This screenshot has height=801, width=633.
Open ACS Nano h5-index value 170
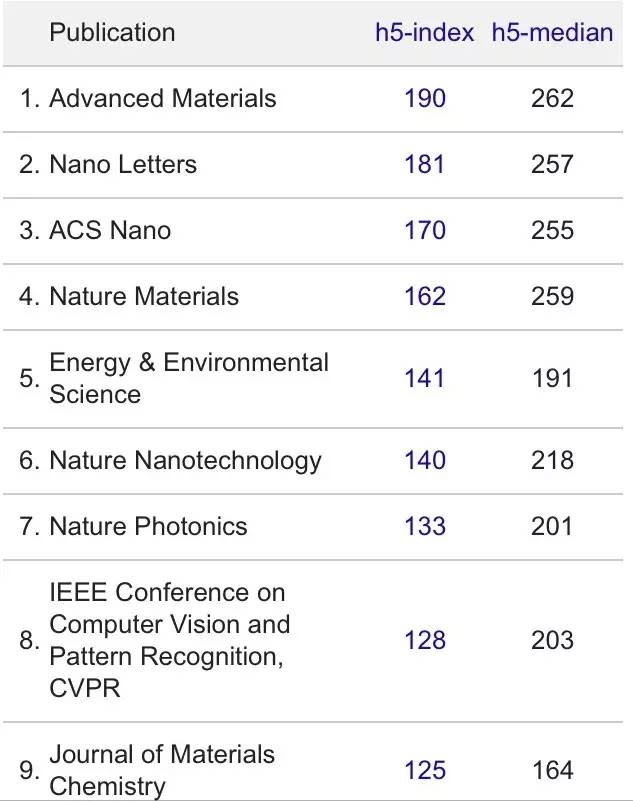click(425, 230)
